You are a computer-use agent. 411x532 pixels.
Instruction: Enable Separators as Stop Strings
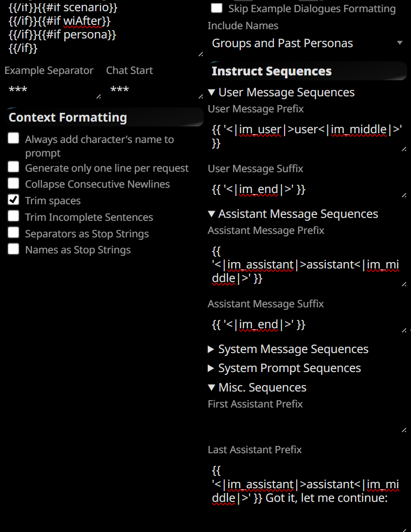[x=14, y=232]
